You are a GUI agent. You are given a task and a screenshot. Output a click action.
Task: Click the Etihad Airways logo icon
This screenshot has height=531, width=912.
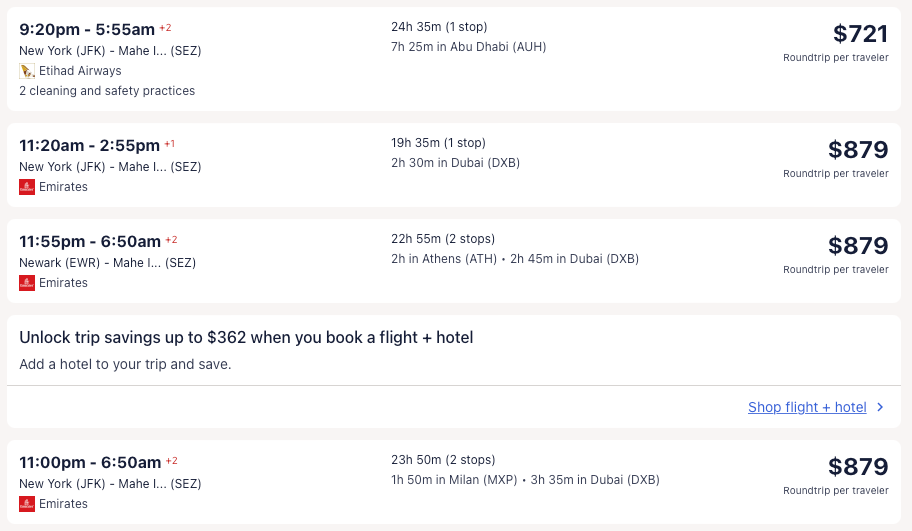27,71
